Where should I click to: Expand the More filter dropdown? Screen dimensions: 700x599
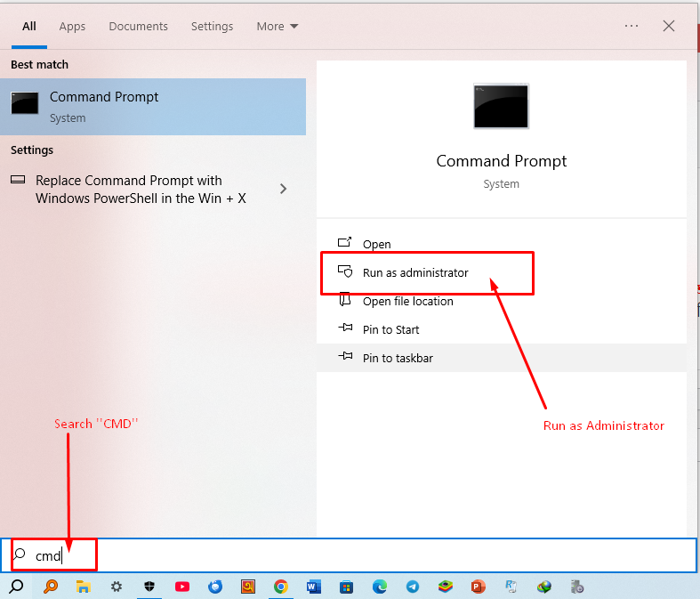pyautogui.click(x=278, y=27)
